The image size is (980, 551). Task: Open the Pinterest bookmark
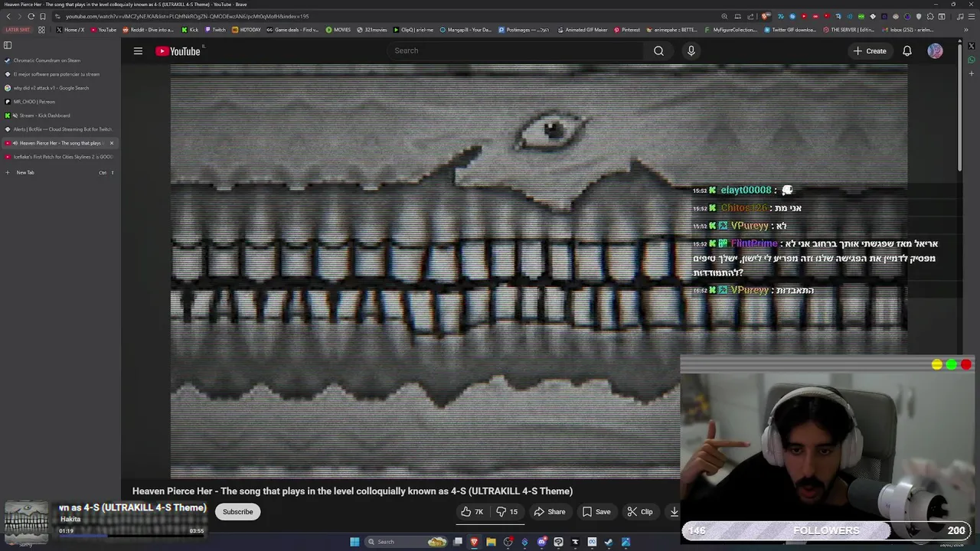(x=627, y=30)
